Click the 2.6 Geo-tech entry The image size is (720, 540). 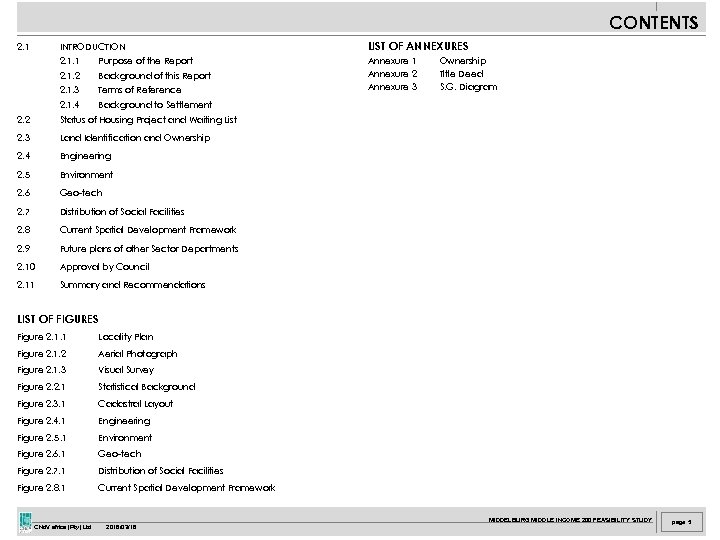(60, 193)
